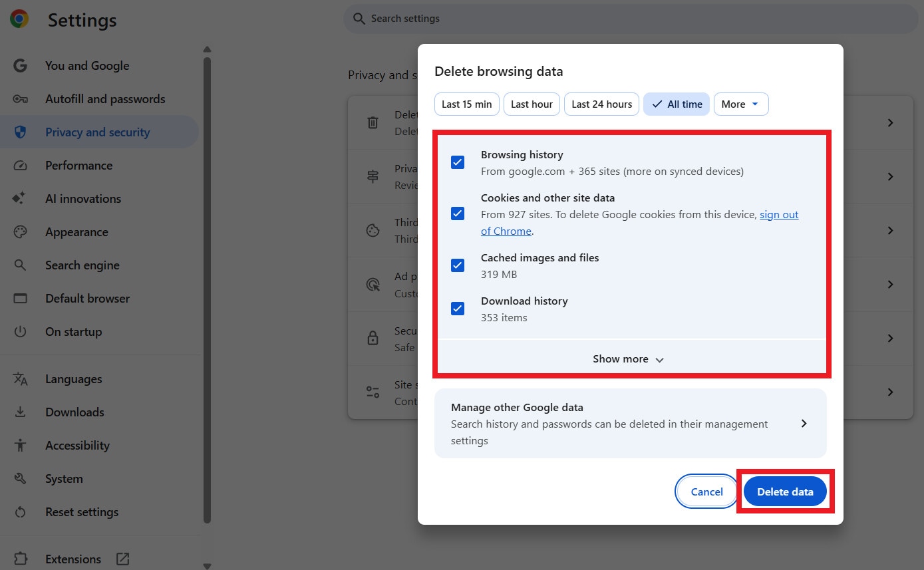Uncheck Cached images and files checkbox

(458, 265)
